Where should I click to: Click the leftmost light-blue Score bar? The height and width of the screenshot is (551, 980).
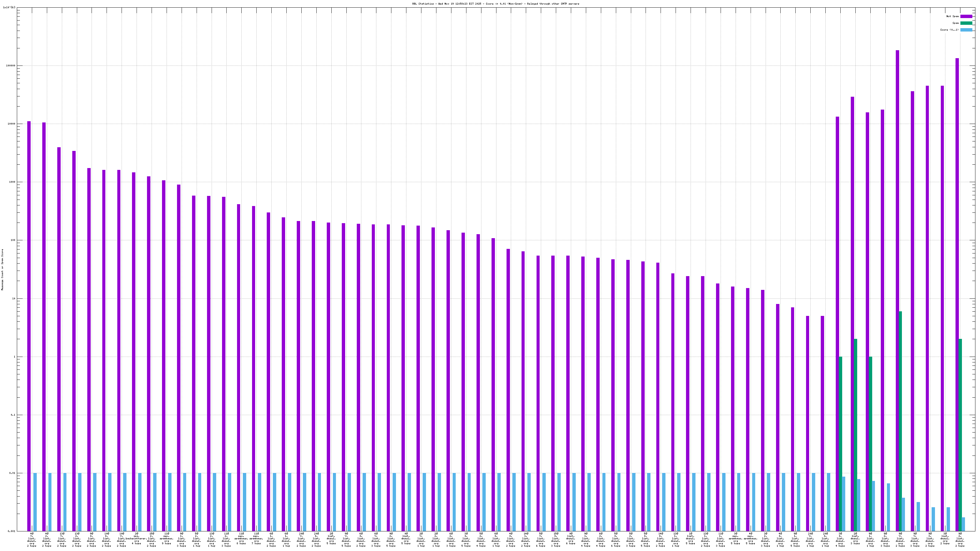[x=35, y=502]
